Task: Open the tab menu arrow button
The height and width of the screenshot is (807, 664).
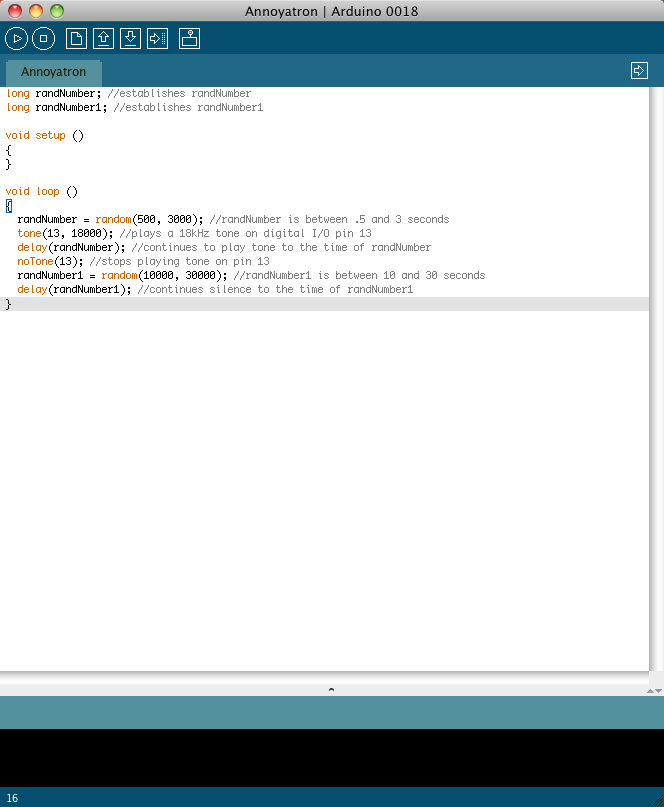Action: (639, 71)
